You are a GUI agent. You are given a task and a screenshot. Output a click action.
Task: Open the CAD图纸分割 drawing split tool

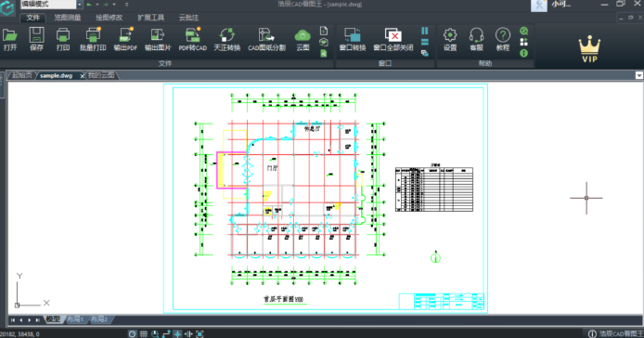(266, 39)
